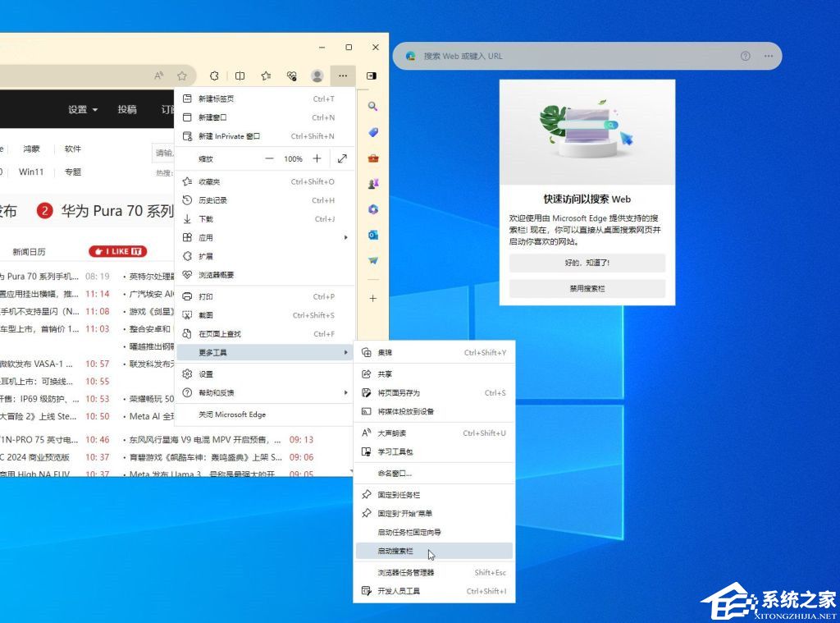Click the 投稿 link in page header
Image resolution: width=840 pixels, height=623 pixels.
point(127,109)
